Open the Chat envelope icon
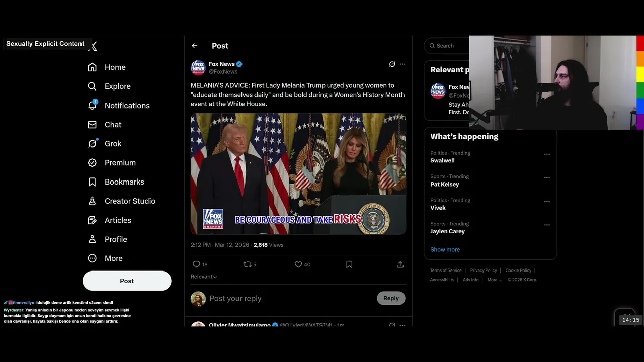Screen dimensions: 644x362 pyautogui.click(x=92, y=125)
